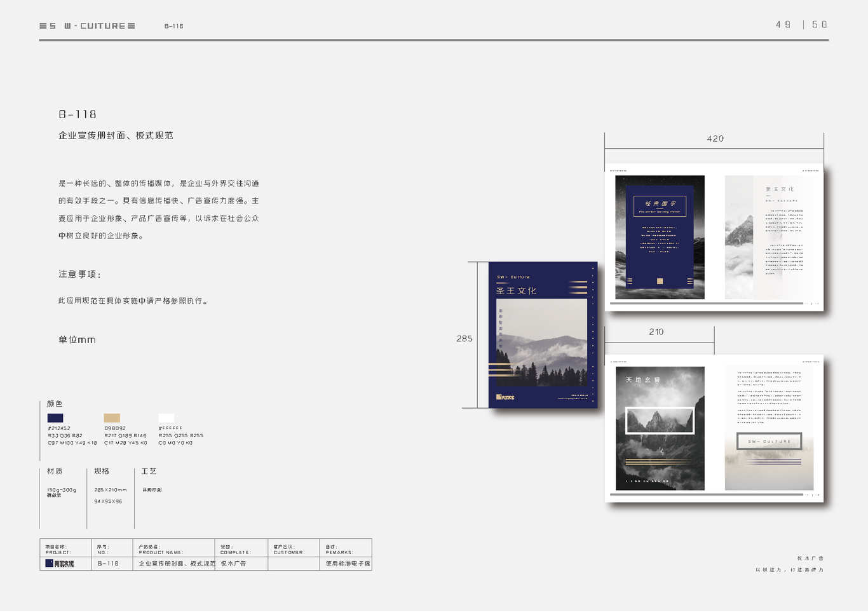The height and width of the screenshot is (612, 868).
Task: Click the C0 M0 Y0 K0 value
Action: point(175,443)
